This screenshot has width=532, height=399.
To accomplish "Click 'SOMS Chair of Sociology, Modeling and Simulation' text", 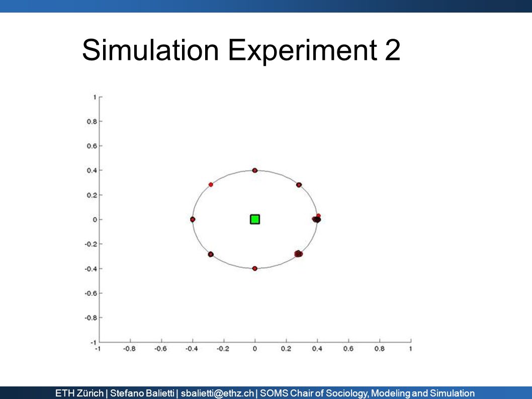I will (368, 393).
